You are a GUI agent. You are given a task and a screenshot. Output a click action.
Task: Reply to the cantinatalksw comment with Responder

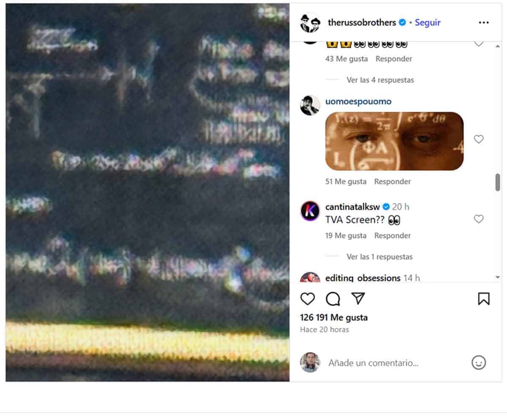tap(393, 235)
